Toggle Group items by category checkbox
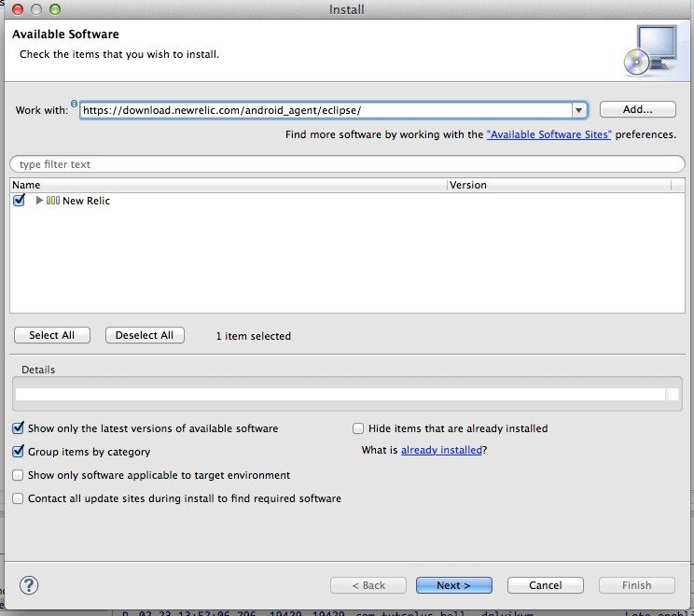The height and width of the screenshot is (616, 694). [18, 451]
